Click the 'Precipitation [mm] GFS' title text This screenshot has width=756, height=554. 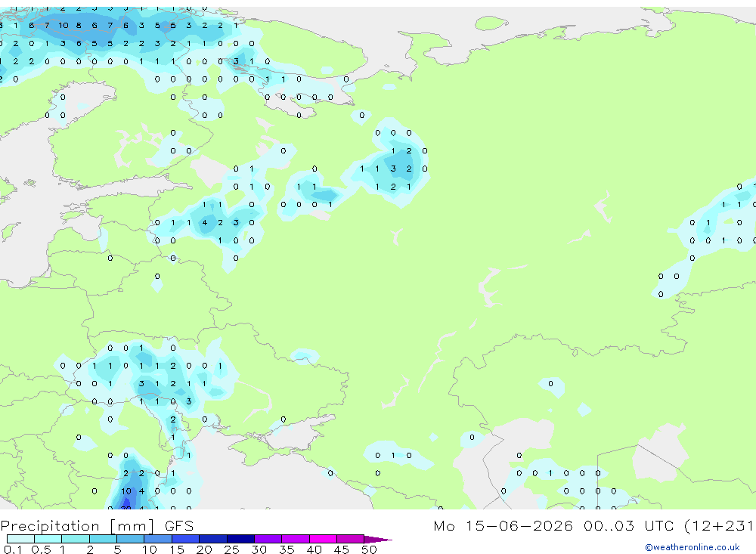[x=97, y=525]
